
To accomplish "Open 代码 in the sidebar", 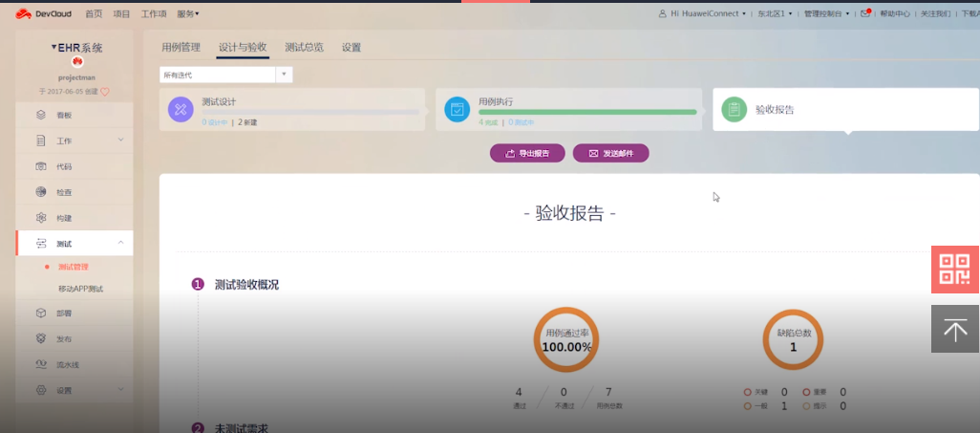I will pos(75,166).
